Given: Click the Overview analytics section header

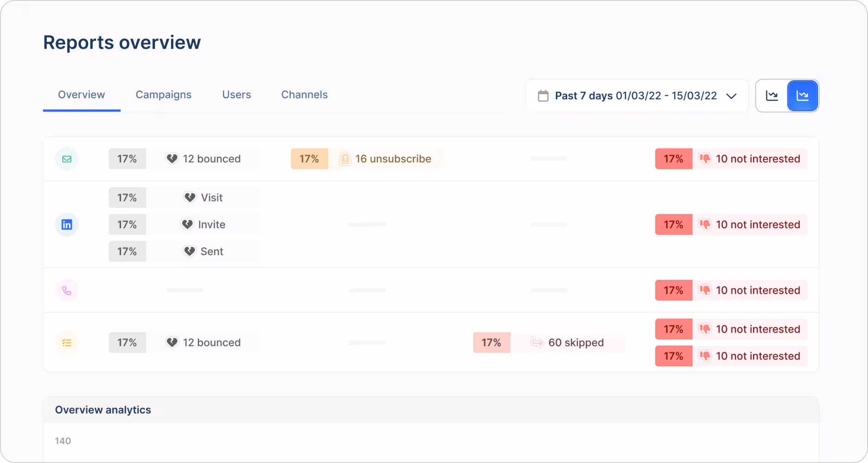Looking at the screenshot, I should pos(103,410).
